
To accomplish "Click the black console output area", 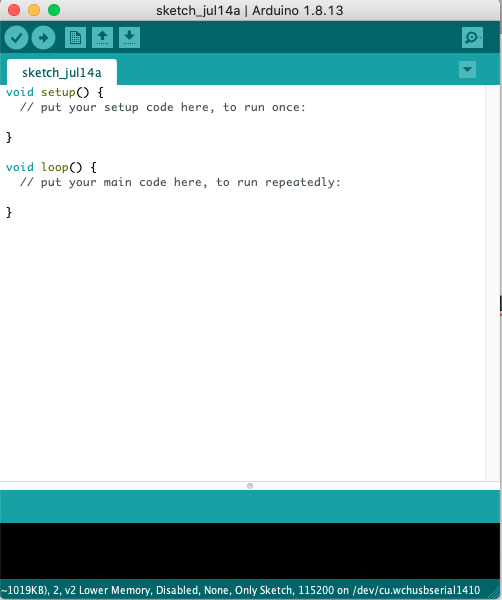I will [x=250, y=551].
